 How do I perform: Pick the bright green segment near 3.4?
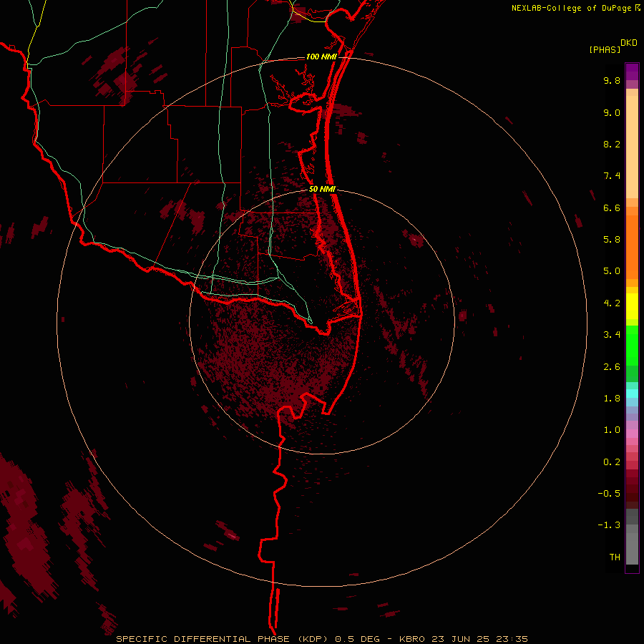632,346
